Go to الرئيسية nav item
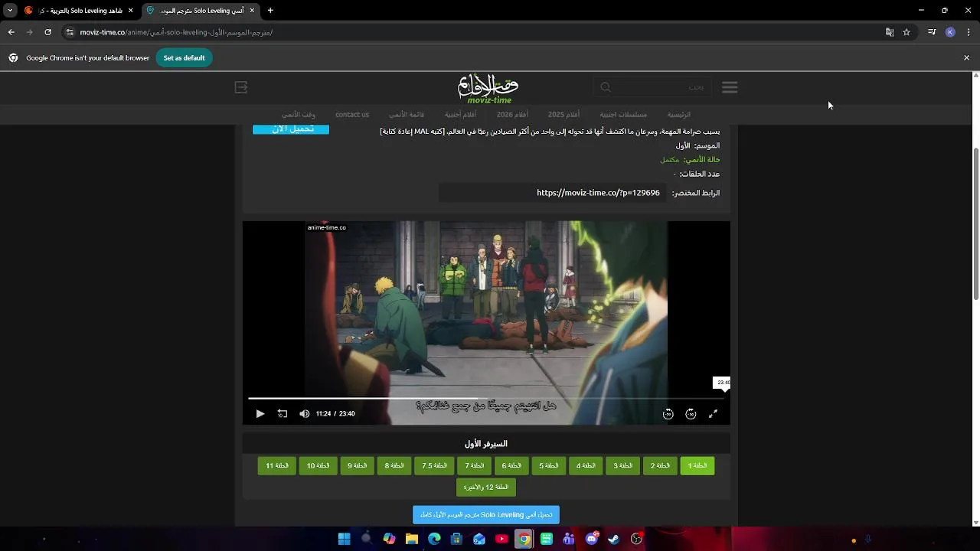The height and width of the screenshot is (551, 980). [x=678, y=115]
